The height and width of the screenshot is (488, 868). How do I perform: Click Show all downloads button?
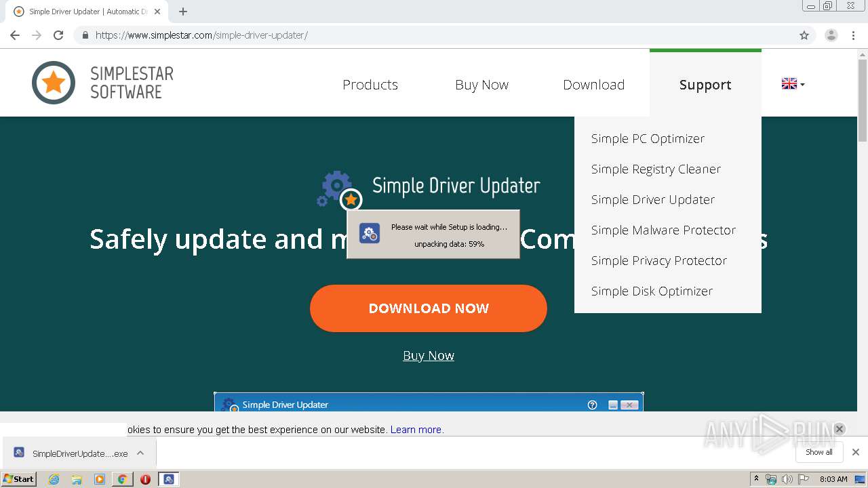pos(819,452)
